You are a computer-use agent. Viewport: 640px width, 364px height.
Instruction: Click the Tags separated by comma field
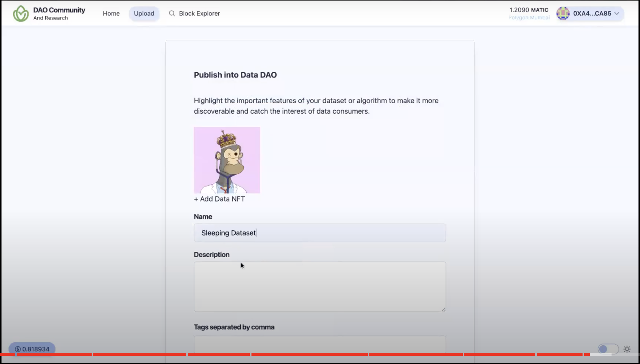pos(320,344)
